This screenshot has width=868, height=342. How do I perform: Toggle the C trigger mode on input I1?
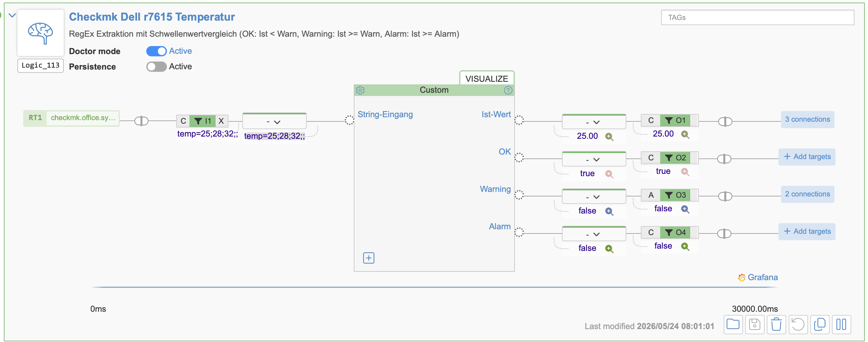pyautogui.click(x=183, y=121)
